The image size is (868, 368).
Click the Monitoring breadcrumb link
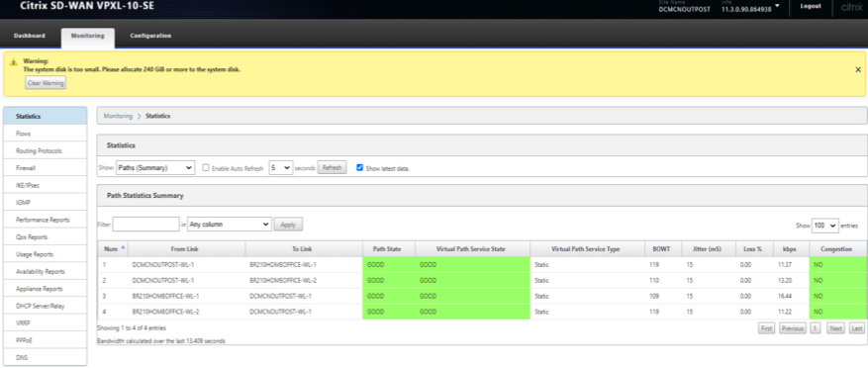(x=118, y=116)
